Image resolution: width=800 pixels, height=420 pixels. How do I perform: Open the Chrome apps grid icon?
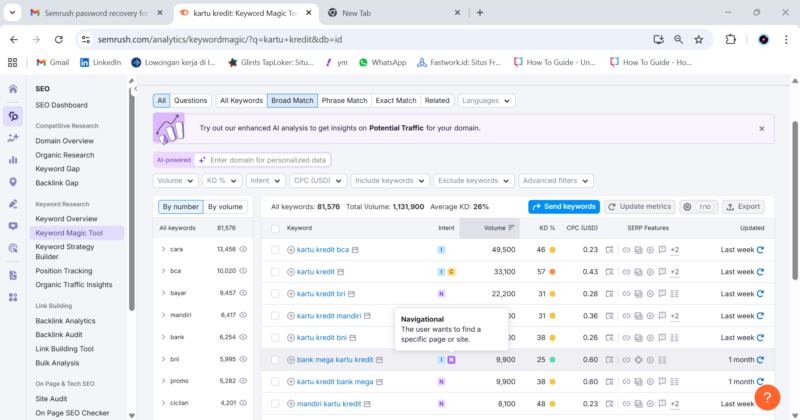[13, 62]
